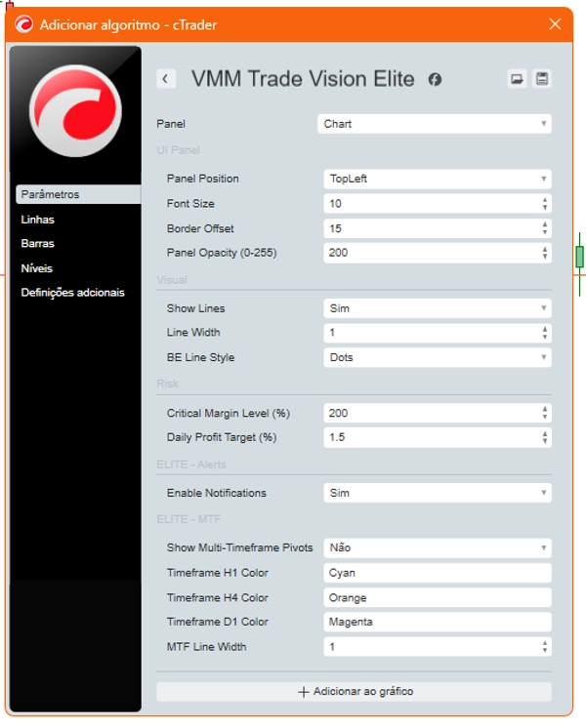Increase Daily Profit Target with up arrow

point(545,433)
